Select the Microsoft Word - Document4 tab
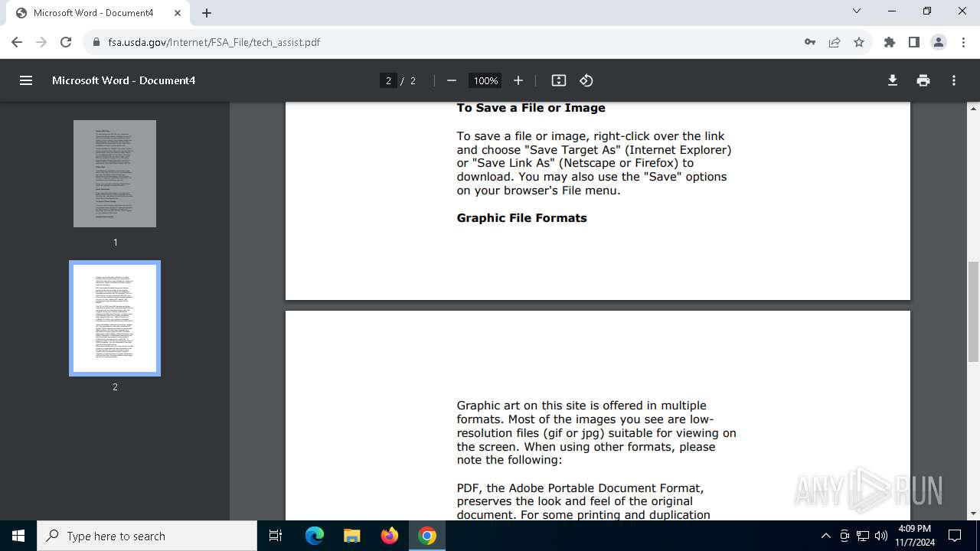This screenshot has width=980, height=551. [x=98, y=13]
